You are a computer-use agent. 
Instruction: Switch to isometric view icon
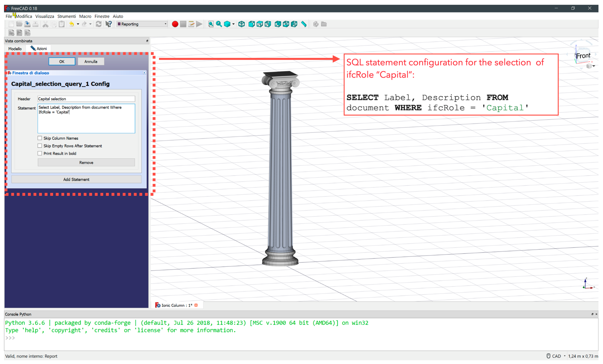point(242,24)
